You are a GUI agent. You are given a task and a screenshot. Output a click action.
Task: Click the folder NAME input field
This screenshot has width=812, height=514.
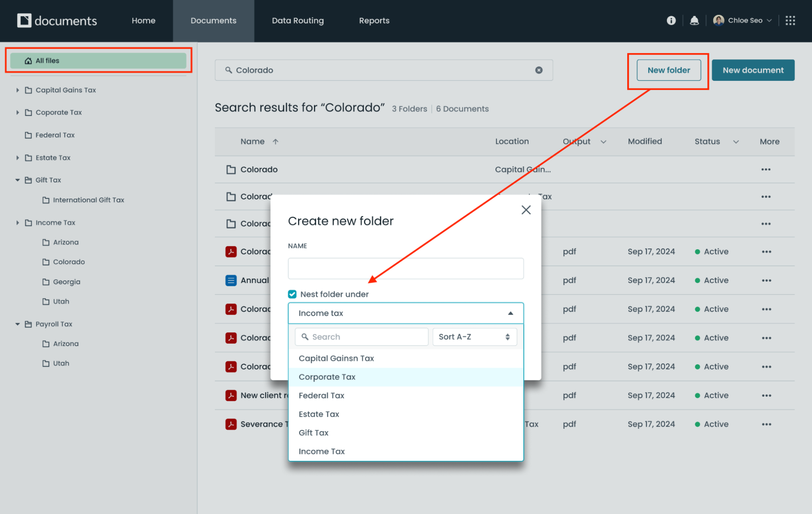pyautogui.click(x=405, y=268)
